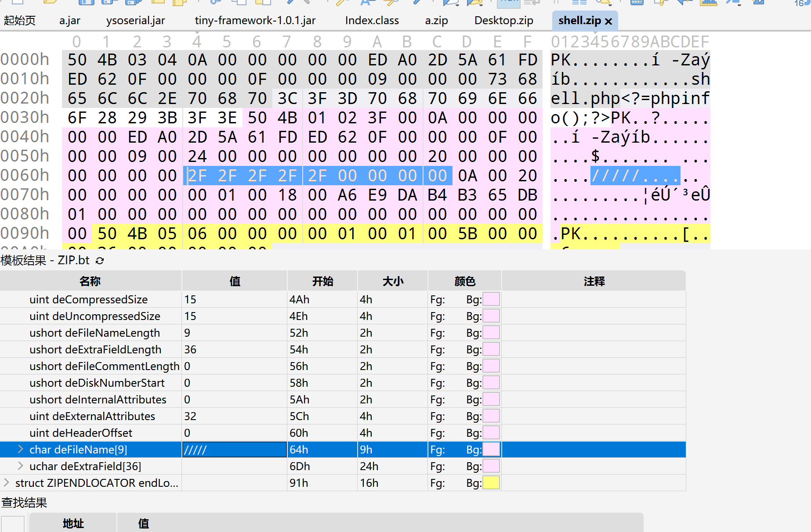Expand the char deFileName[9] row
811x532 pixels.
click(20, 449)
